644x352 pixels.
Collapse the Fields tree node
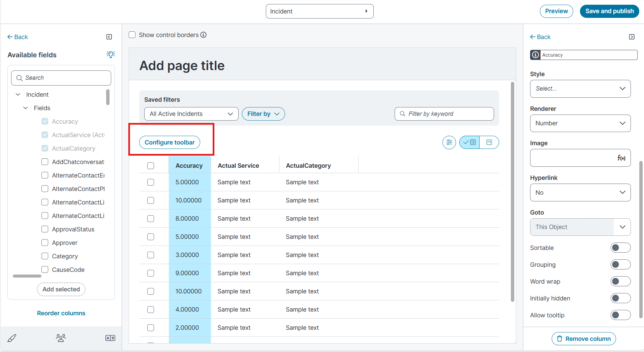[x=26, y=108]
